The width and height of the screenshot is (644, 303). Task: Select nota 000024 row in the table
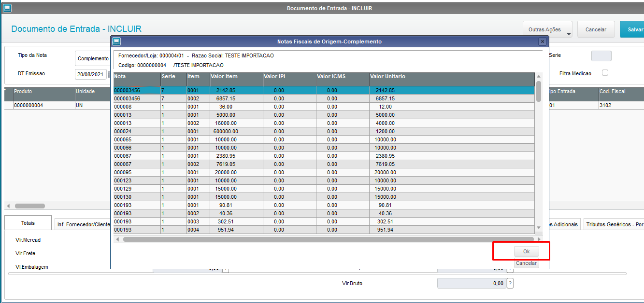324,131
